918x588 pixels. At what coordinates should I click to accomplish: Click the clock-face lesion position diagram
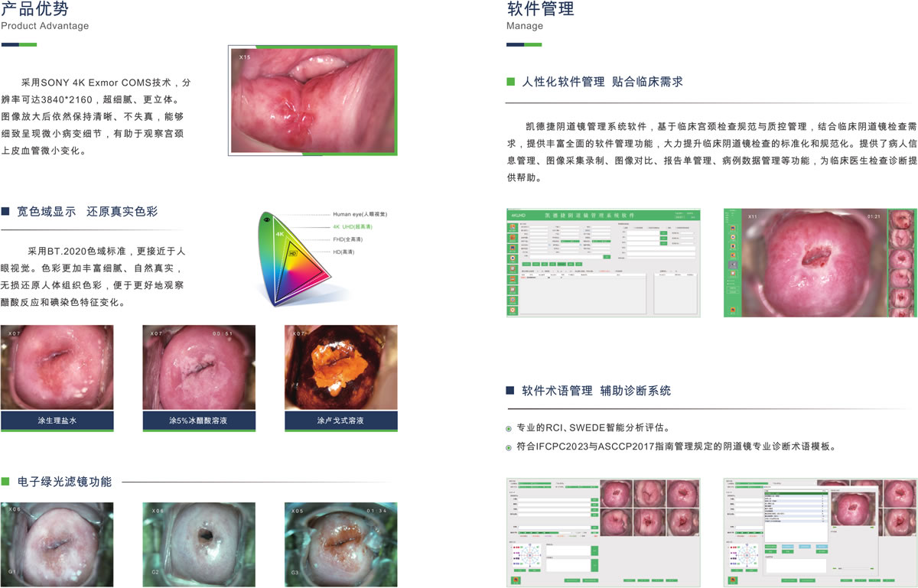530,557
